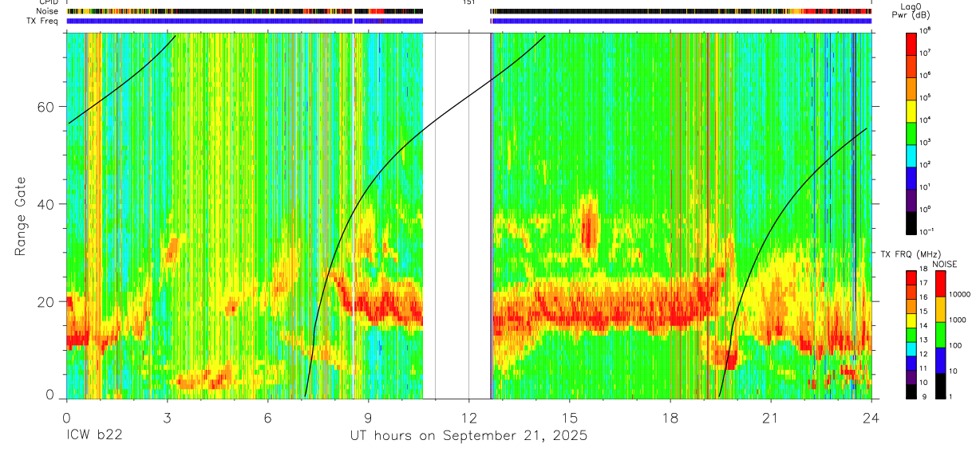Click the 'ICW b22' label below the plot
This screenshot has width=980, height=452.
click(x=94, y=436)
